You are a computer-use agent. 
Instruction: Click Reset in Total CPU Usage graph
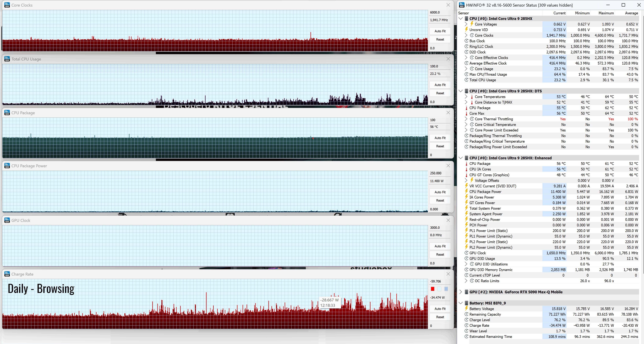(440, 93)
